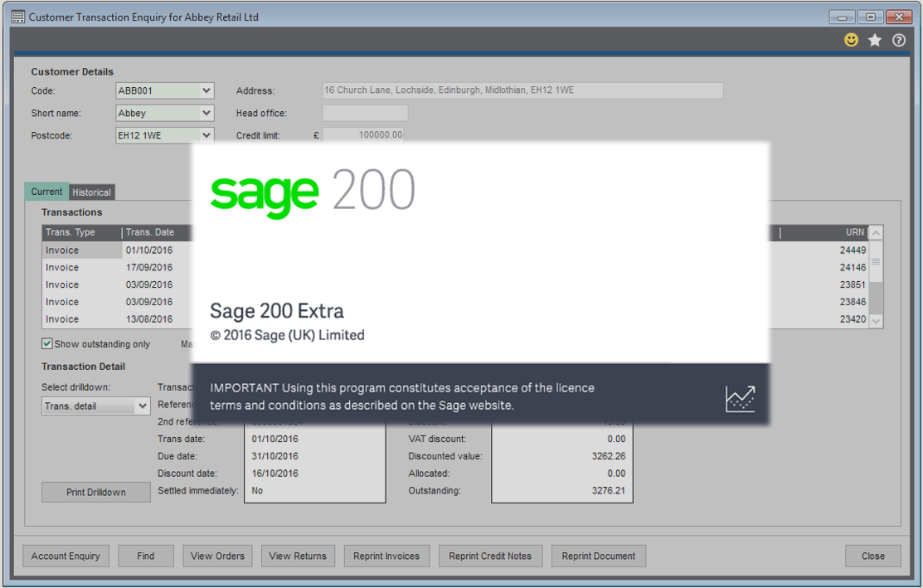Image resolution: width=923 pixels, height=588 pixels.
Task: Expand the Select drilldown combo box
Action: tap(96, 406)
